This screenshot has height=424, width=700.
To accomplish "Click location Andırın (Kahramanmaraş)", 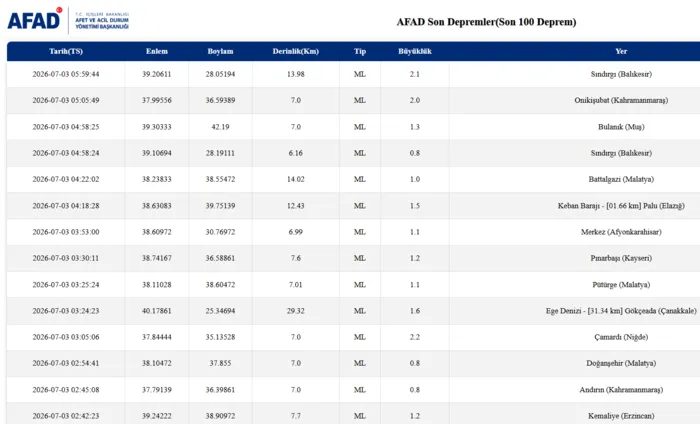I will pyautogui.click(x=621, y=390).
